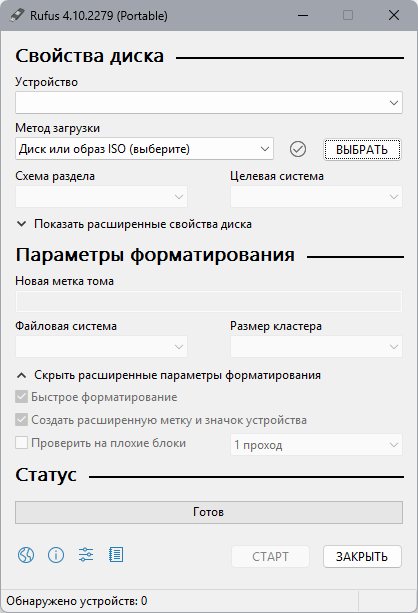Minimize the Rufus window

pyautogui.click(x=303, y=15)
